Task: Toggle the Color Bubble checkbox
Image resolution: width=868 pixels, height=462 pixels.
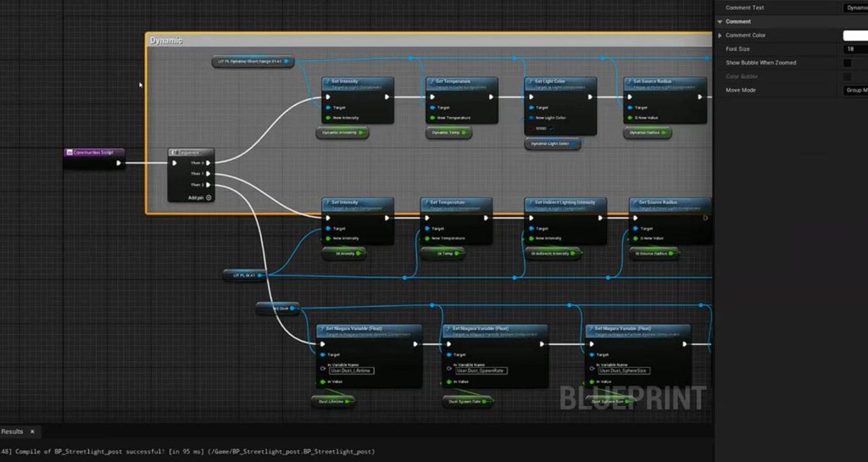Action: pos(847,76)
